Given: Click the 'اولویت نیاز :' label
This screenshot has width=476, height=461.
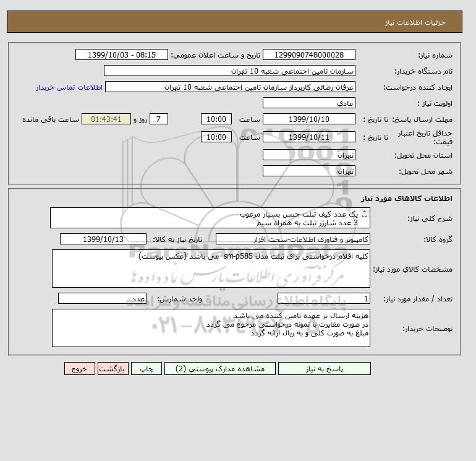Looking at the screenshot, I should (435, 103).
